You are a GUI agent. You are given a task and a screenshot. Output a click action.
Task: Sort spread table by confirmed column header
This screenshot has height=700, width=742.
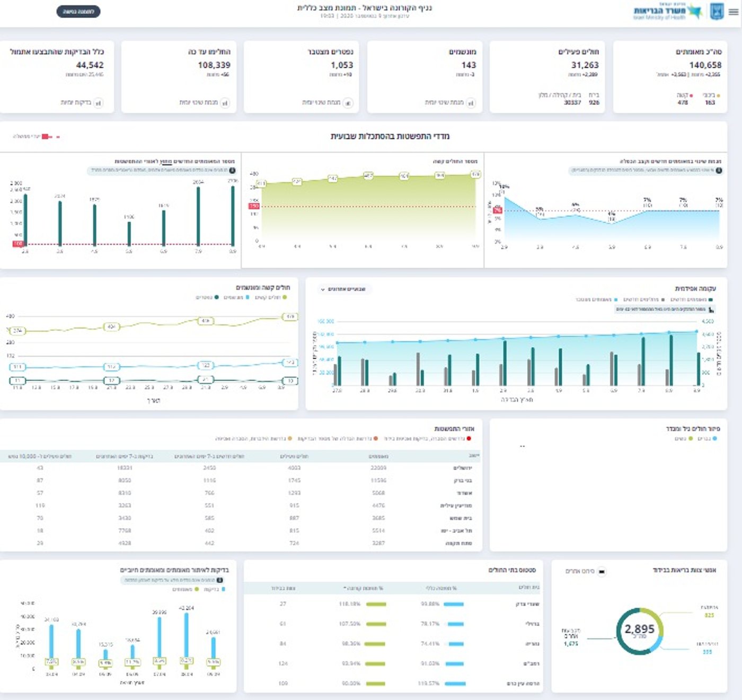[x=378, y=456]
